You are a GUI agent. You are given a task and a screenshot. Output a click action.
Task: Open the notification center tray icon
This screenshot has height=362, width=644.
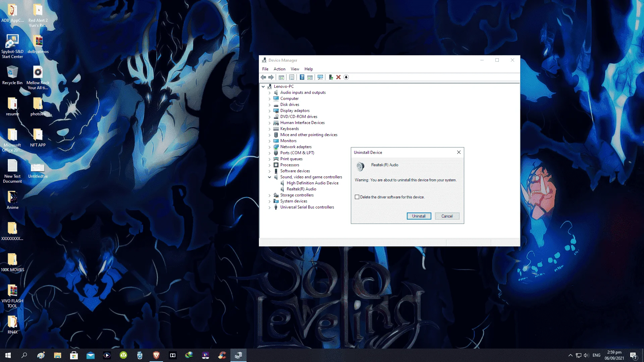click(633, 355)
